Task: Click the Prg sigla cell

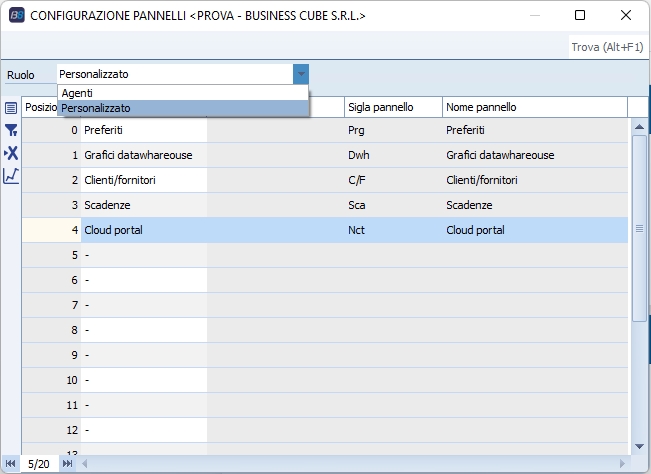Action: (x=393, y=130)
